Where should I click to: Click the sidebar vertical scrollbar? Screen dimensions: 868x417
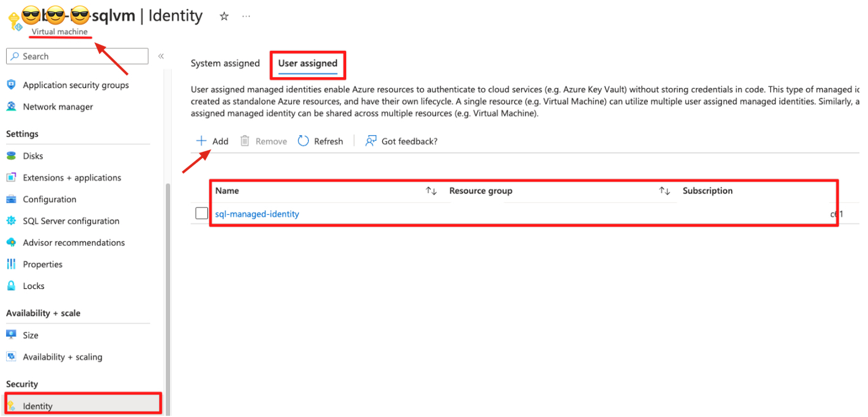pyautogui.click(x=167, y=300)
